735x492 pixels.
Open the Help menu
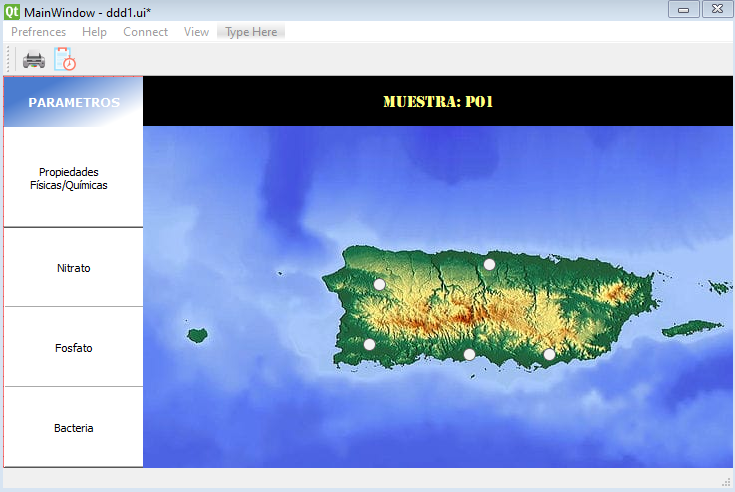(x=94, y=32)
